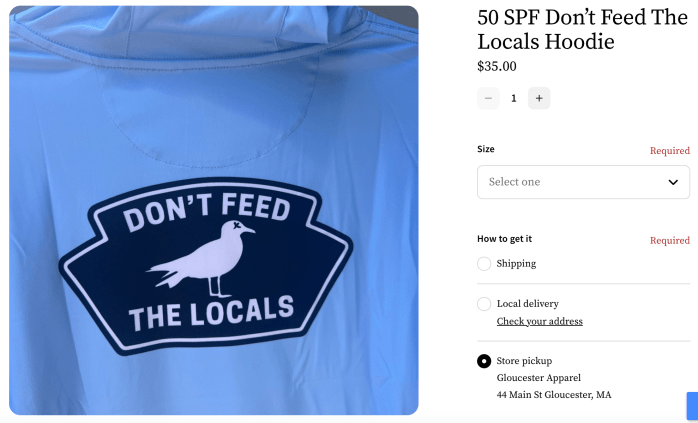The image size is (698, 423).
Task: Open the Size "Select one" dropdown
Action: (583, 182)
